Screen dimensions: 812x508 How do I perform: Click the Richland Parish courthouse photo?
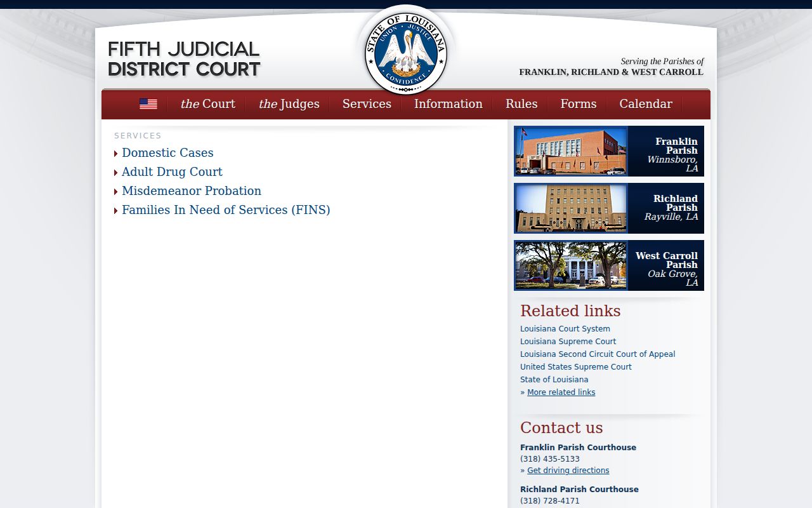pos(571,208)
